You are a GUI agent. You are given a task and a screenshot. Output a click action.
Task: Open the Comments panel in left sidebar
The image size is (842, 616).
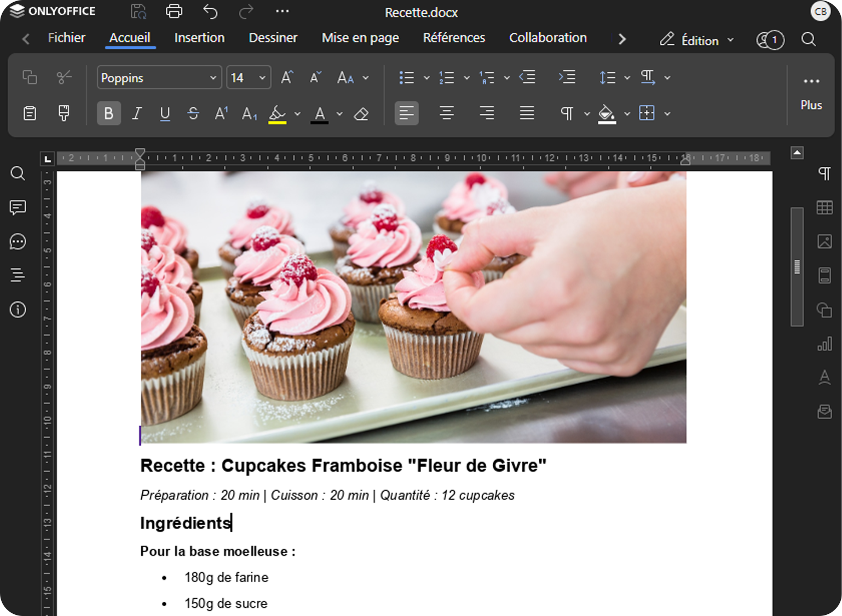pos(18,207)
